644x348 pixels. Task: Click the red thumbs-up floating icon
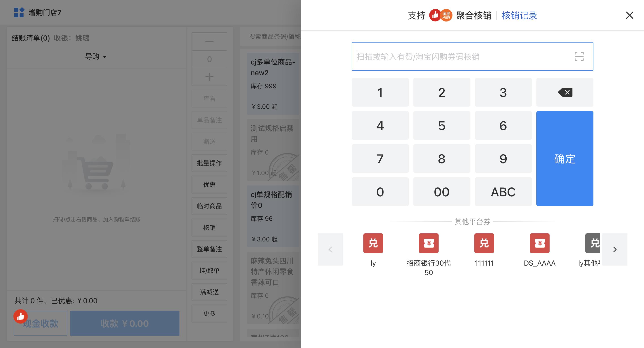[21, 316]
